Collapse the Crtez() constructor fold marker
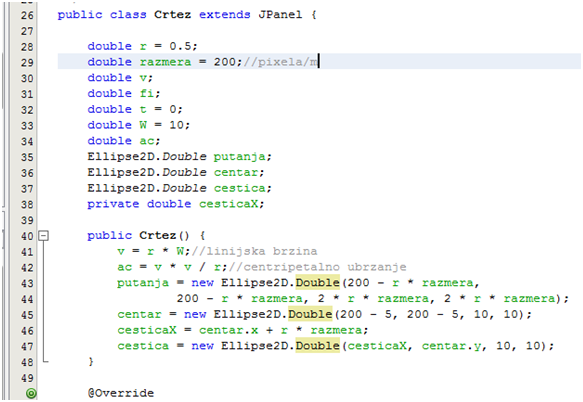 pyautogui.click(x=44, y=235)
